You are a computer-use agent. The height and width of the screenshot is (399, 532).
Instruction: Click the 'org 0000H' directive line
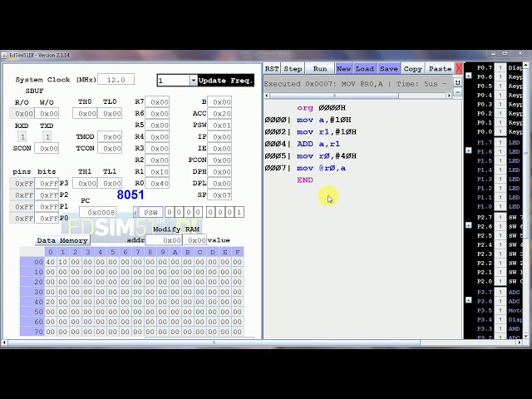coord(321,108)
